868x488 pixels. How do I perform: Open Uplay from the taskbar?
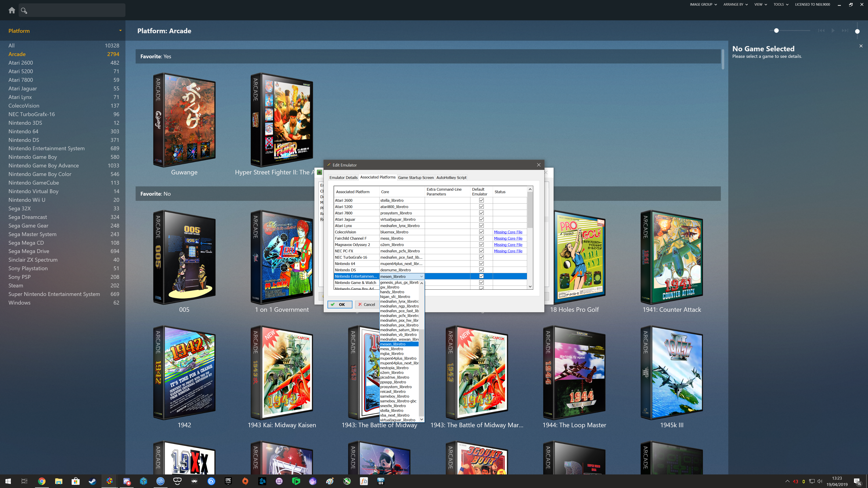(211, 481)
